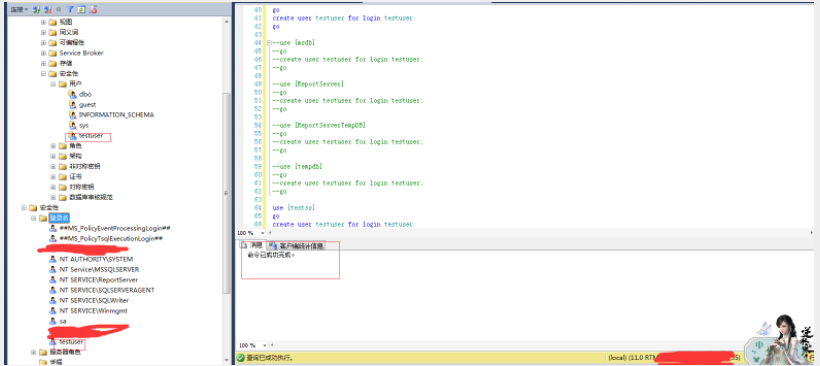Select login NT SERVICE\ReportServer
Image resolution: width=820 pixels, height=366 pixels.
(x=99, y=280)
